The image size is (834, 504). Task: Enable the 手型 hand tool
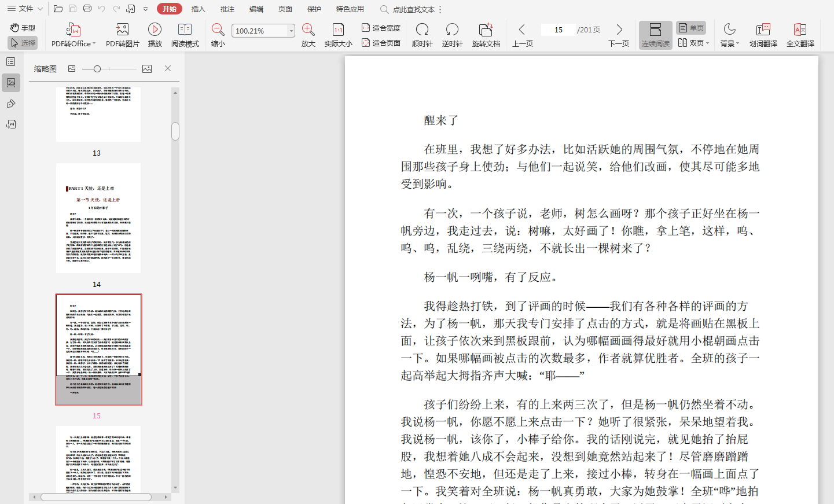tap(23, 28)
